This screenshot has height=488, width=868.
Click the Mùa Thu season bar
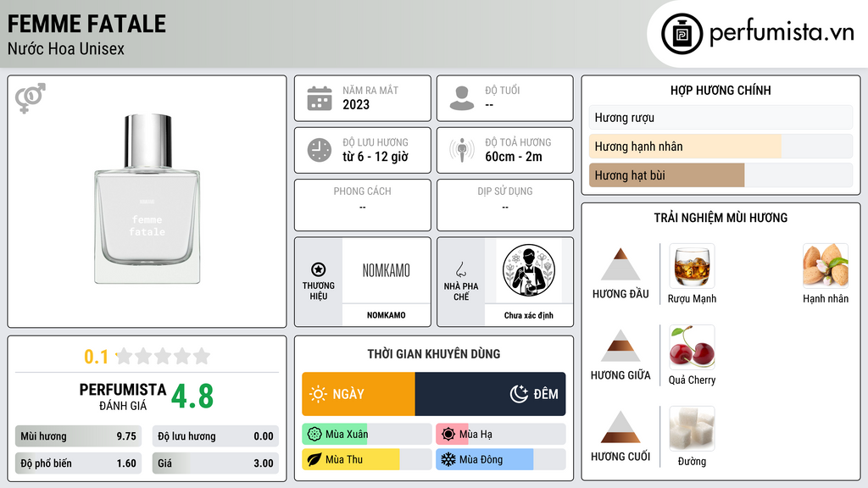tap(367, 459)
